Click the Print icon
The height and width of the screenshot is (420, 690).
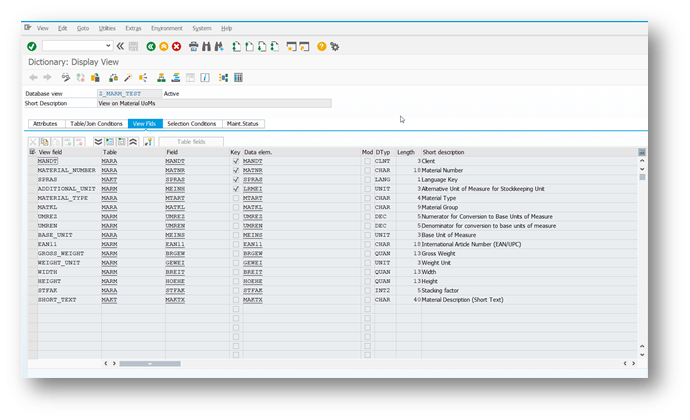pos(194,46)
